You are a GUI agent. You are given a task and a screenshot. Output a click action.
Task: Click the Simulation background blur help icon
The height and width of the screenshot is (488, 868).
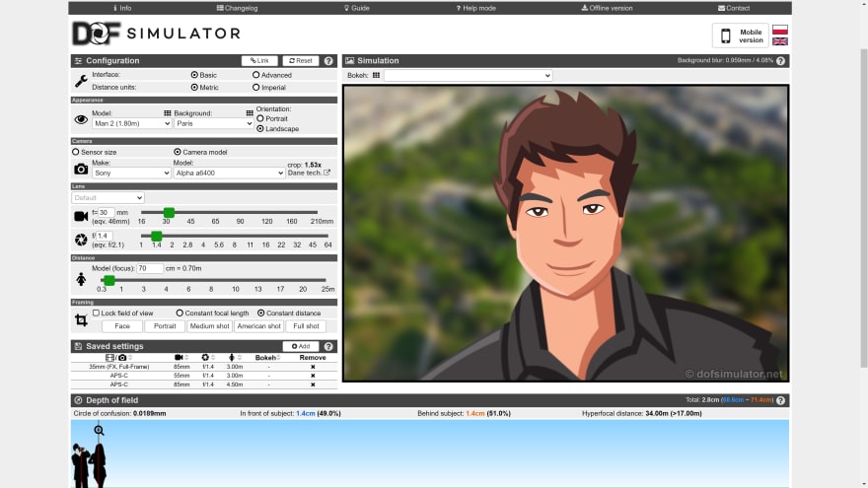pos(780,61)
